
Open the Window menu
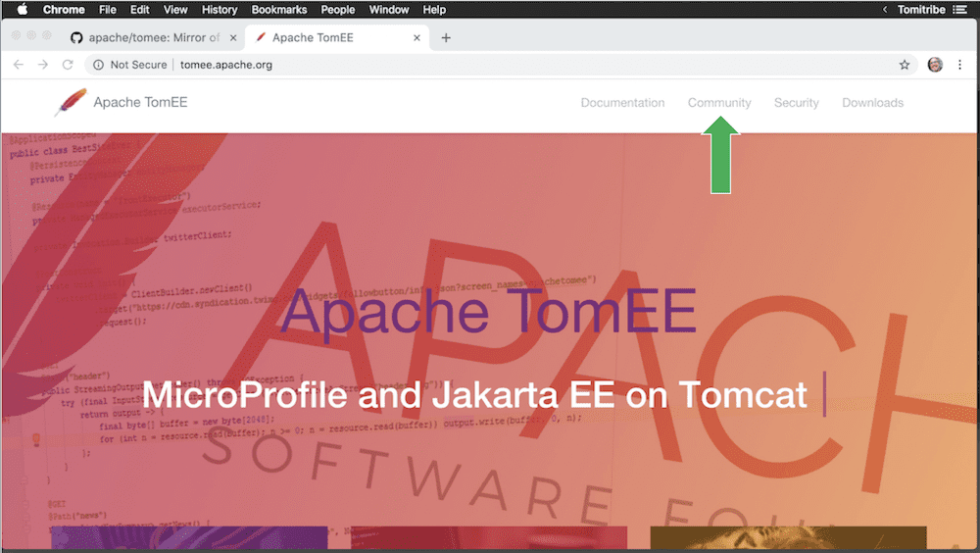(389, 10)
